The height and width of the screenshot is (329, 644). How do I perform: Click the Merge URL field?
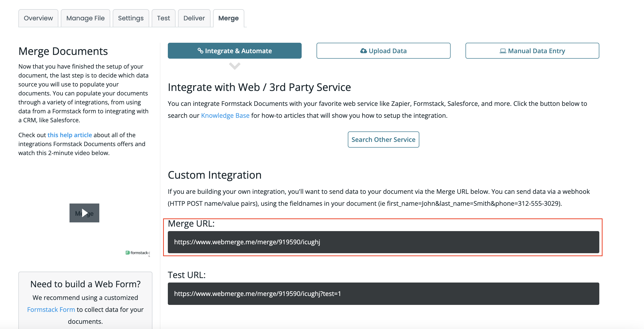click(x=383, y=242)
